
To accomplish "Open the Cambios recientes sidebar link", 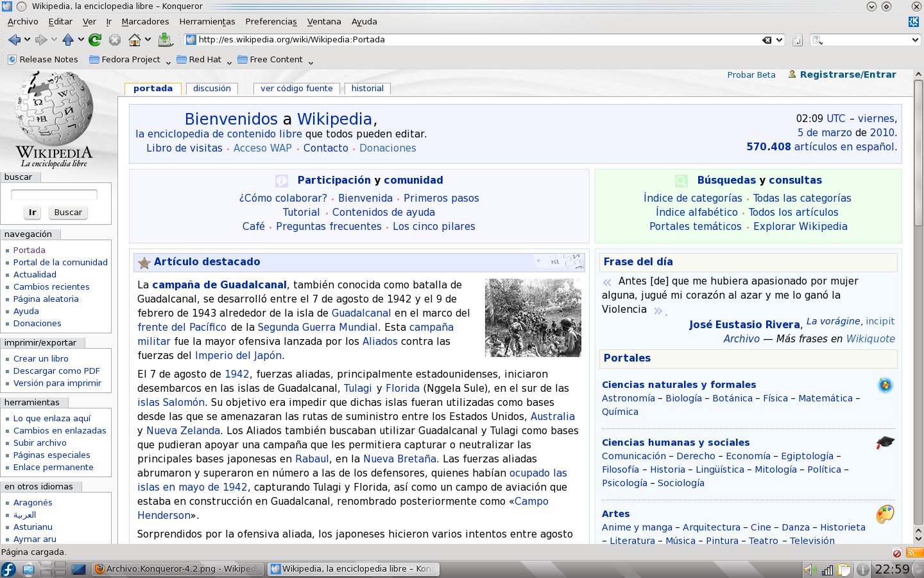I will 51,287.
